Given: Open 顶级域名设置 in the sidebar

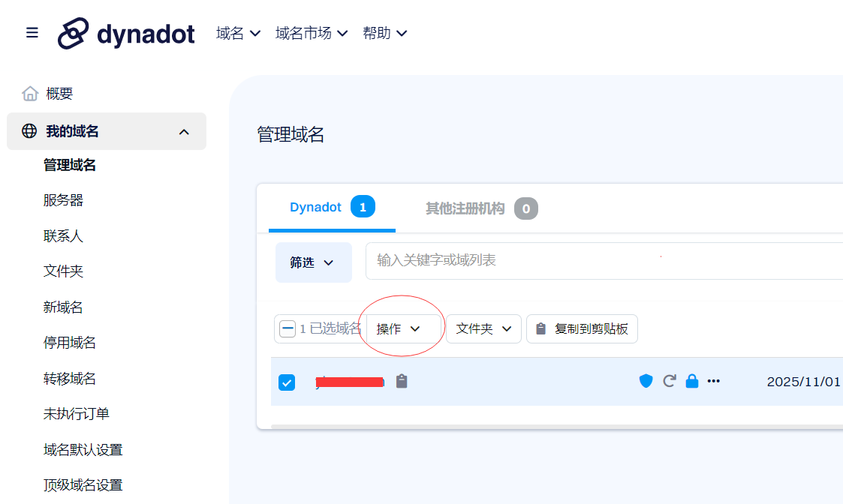Looking at the screenshot, I should click(83, 485).
